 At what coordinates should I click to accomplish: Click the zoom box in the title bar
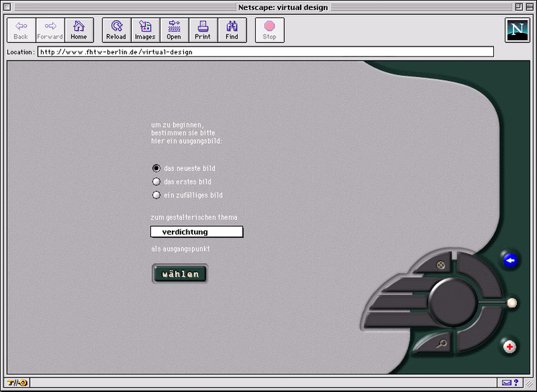tap(519, 7)
